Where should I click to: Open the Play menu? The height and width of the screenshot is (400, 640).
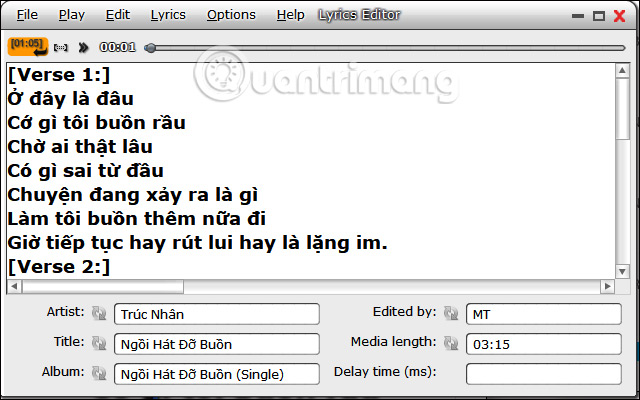tap(72, 15)
